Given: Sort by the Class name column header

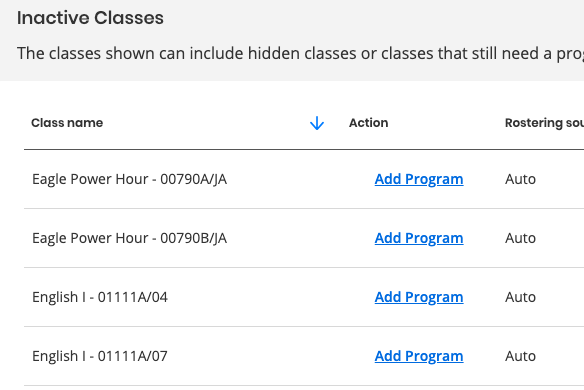Looking at the screenshot, I should pos(67,123).
